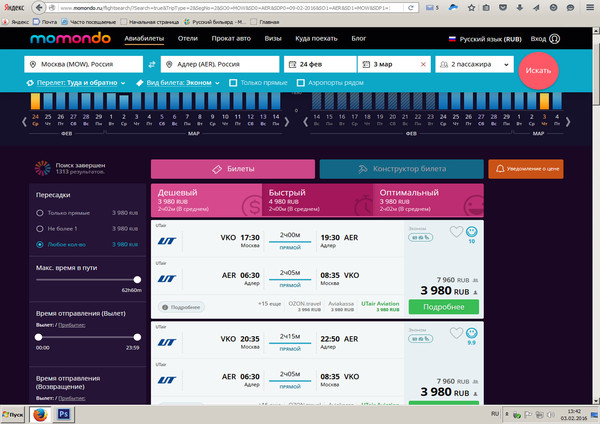Click the Пуск Start button
The width and height of the screenshot is (600, 424).
point(13,414)
